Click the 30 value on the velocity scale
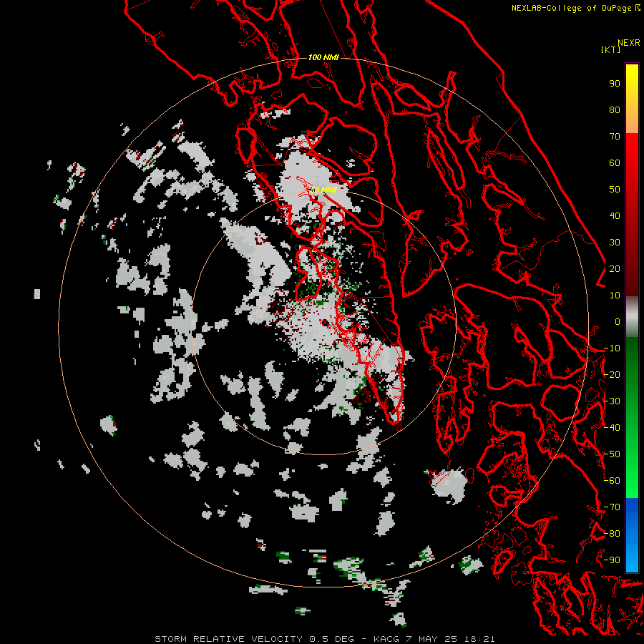 click(x=615, y=243)
